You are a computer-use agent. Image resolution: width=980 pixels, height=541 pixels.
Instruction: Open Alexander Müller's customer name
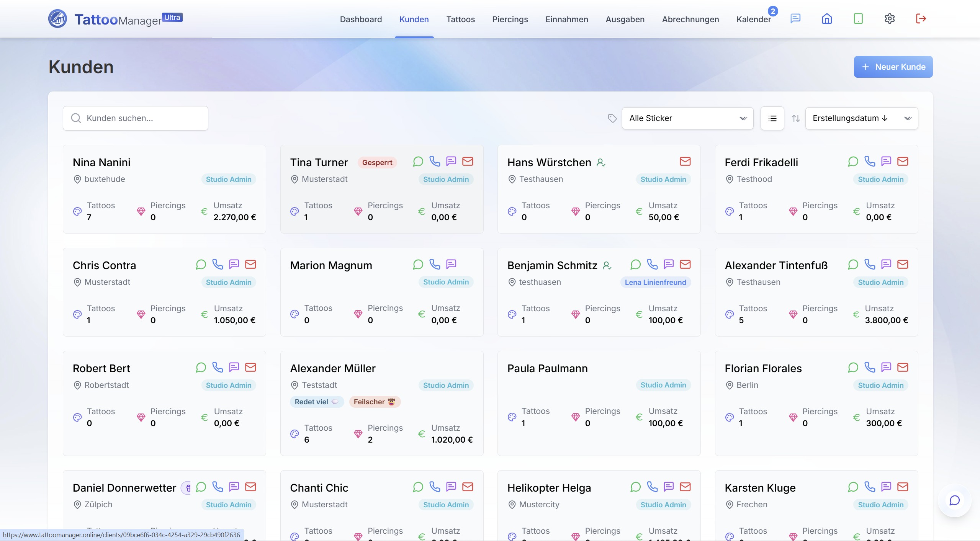coord(332,368)
